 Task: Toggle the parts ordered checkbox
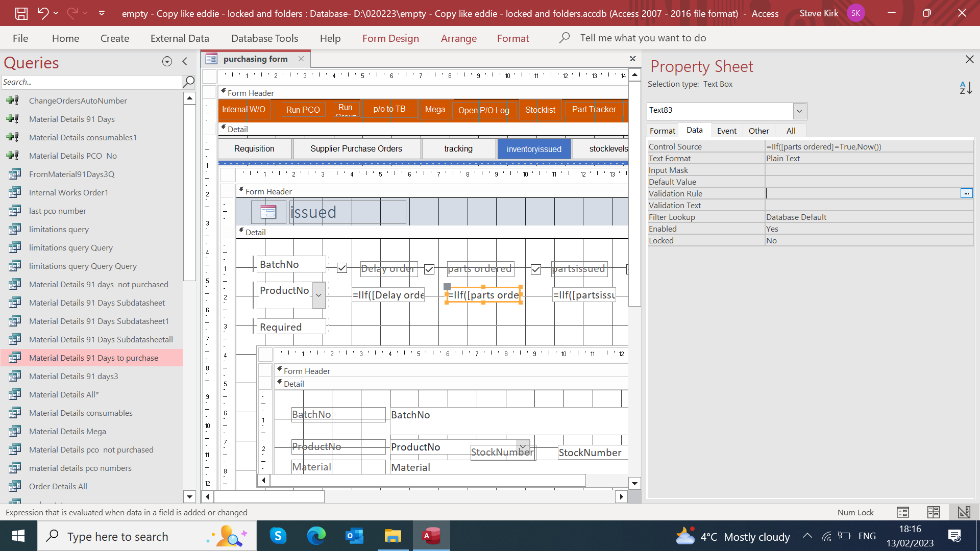point(429,269)
